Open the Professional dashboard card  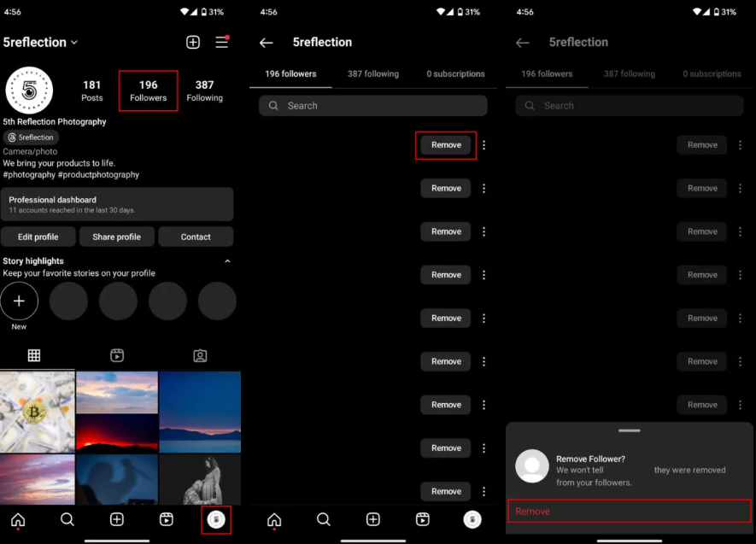tap(117, 204)
